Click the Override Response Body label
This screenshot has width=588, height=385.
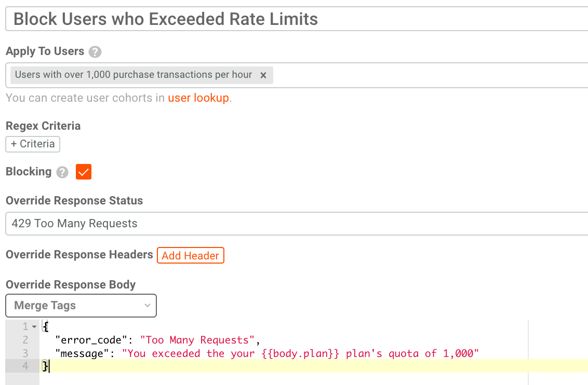(x=71, y=285)
